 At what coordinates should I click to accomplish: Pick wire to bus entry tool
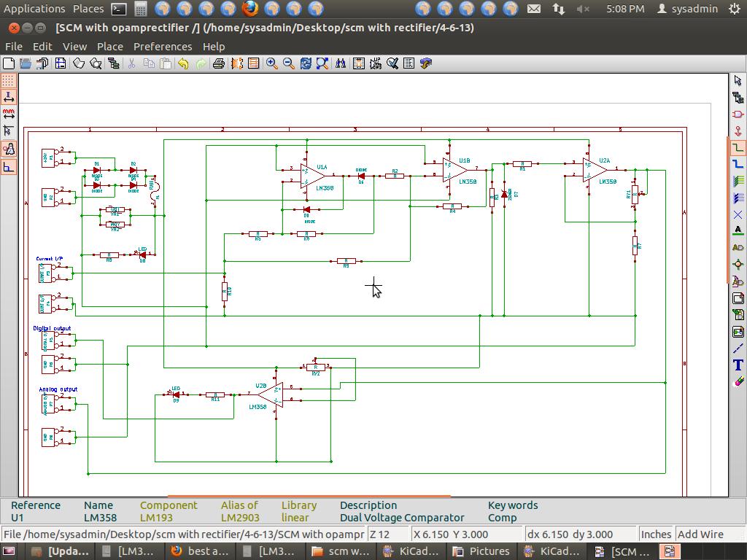coord(738,181)
